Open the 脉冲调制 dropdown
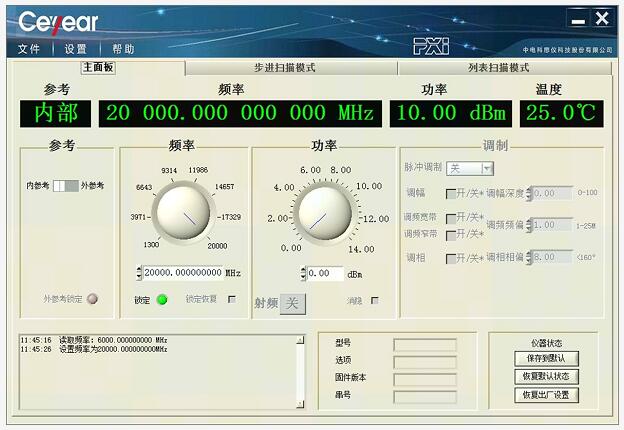624x430 pixels. coord(470,169)
